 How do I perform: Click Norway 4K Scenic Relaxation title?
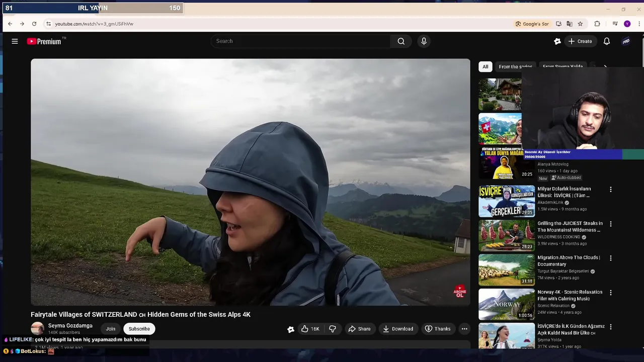tap(570, 295)
